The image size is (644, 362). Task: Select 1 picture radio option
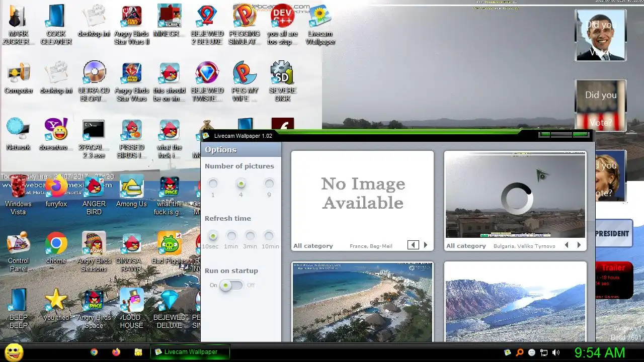(x=213, y=184)
